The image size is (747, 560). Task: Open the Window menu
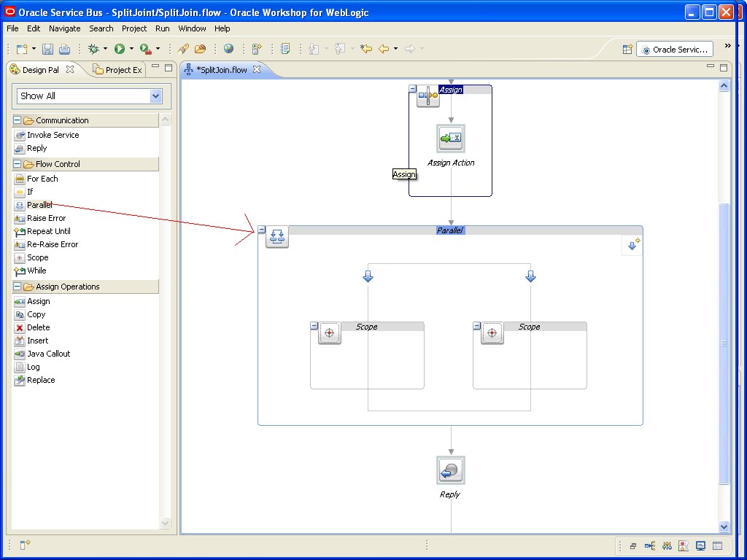[192, 28]
